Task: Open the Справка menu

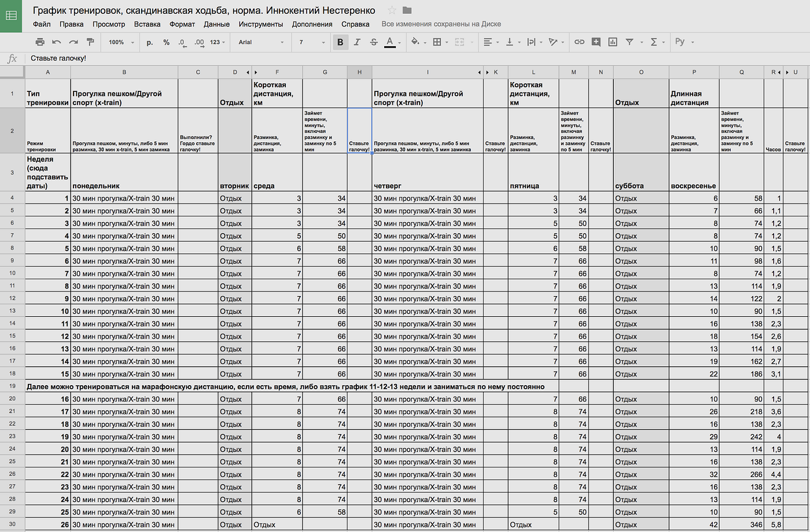Action: (x=355, y=24)
